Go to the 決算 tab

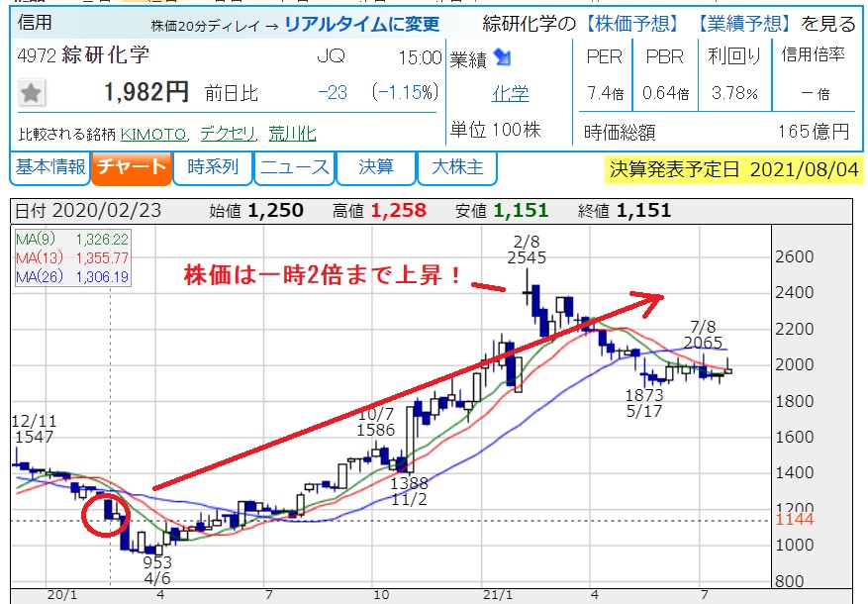point(376,167)
